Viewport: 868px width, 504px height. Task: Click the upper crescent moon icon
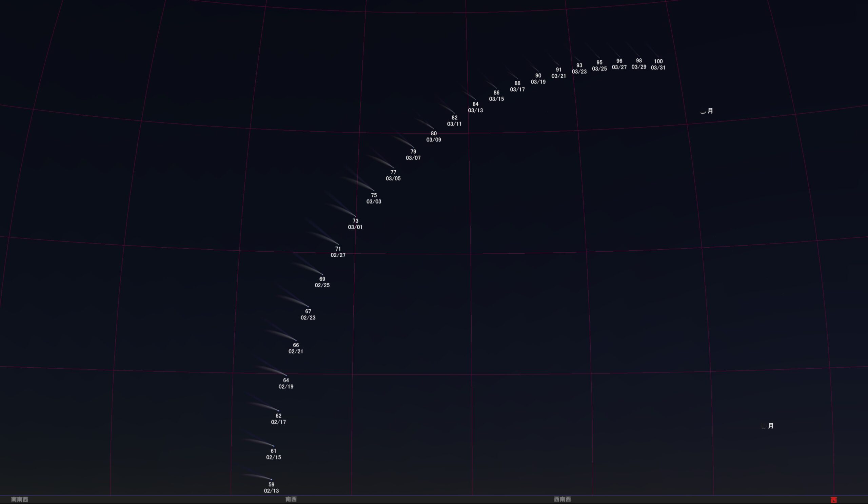(x=703, y=112)
